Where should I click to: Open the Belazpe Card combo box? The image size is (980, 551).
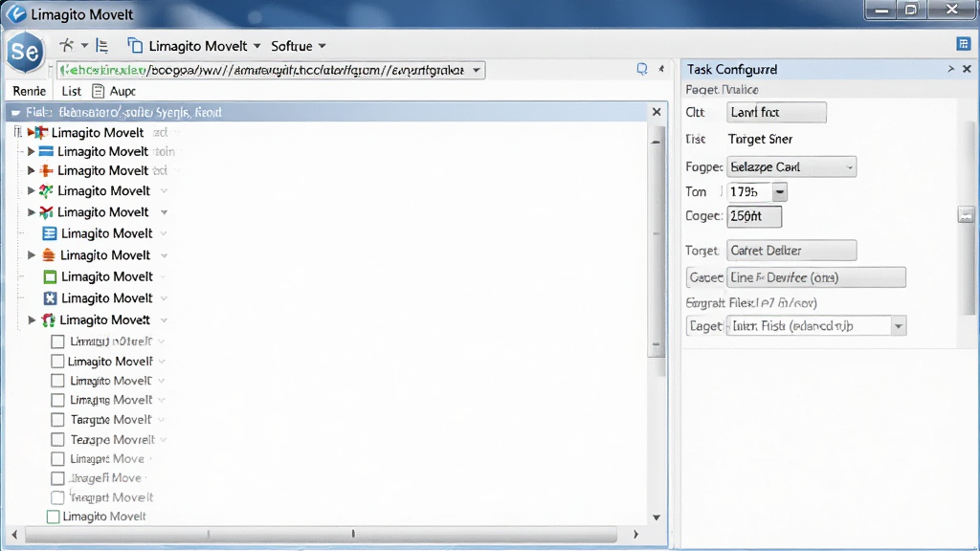[x=791, y=166]
